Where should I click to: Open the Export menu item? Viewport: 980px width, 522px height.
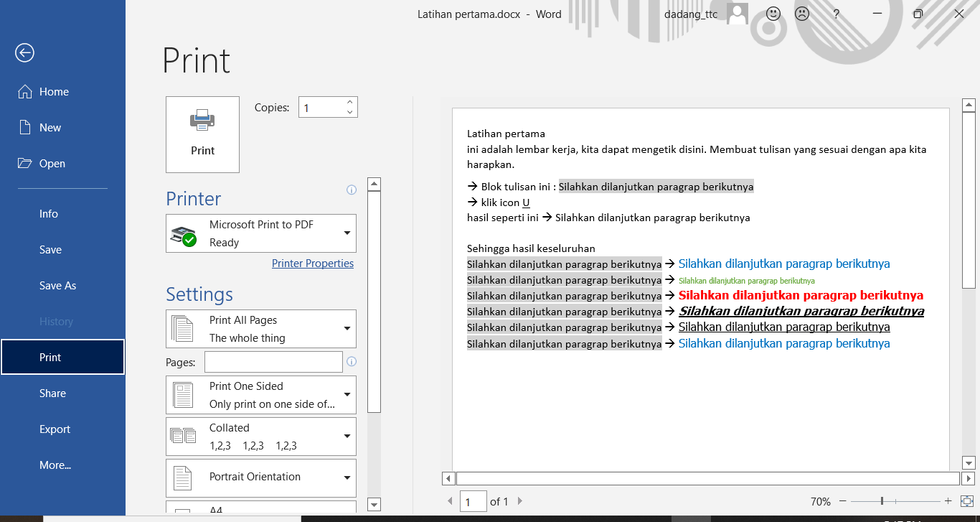55,429
